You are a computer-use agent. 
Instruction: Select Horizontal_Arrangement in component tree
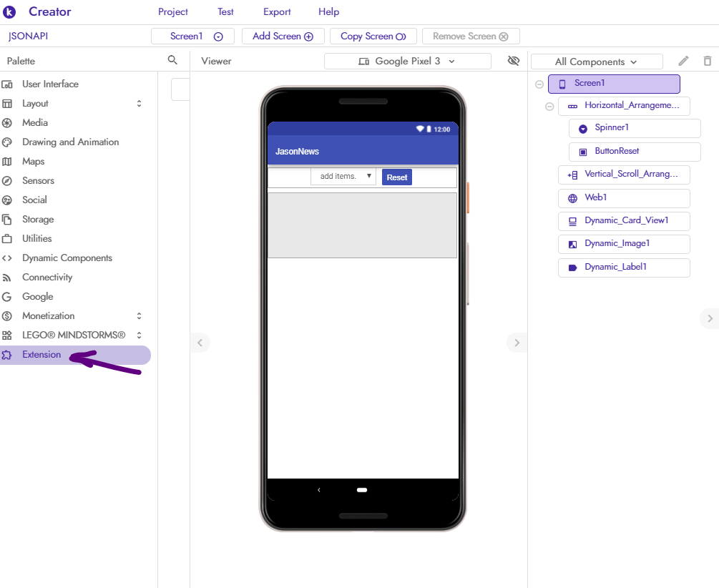click(624, 106)
